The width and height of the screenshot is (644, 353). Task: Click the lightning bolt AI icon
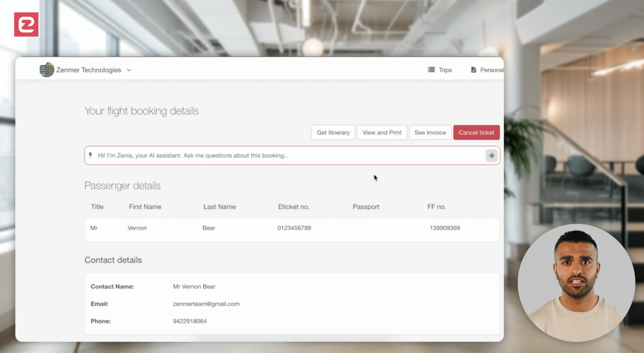click(x=90, y=155)
